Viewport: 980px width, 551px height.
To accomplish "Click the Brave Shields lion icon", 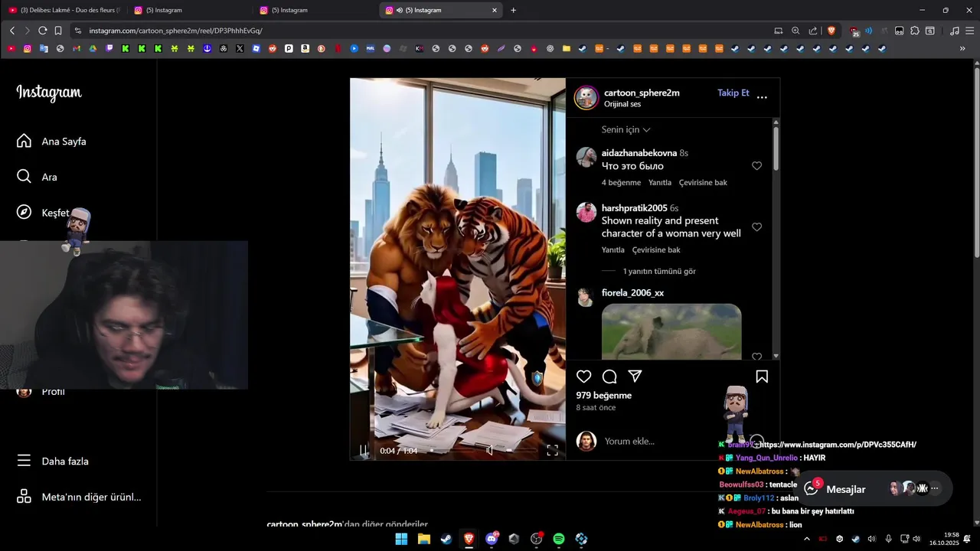I will [x=831, y=31].
